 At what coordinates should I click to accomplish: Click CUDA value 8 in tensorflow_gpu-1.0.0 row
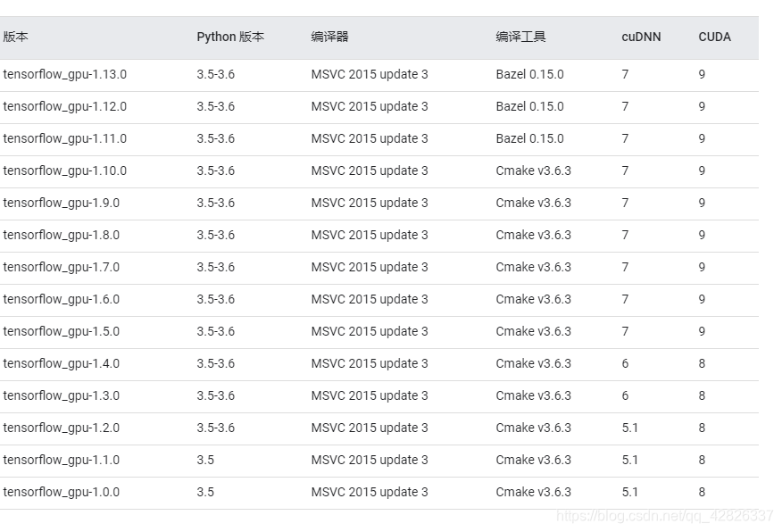[702, 492]
